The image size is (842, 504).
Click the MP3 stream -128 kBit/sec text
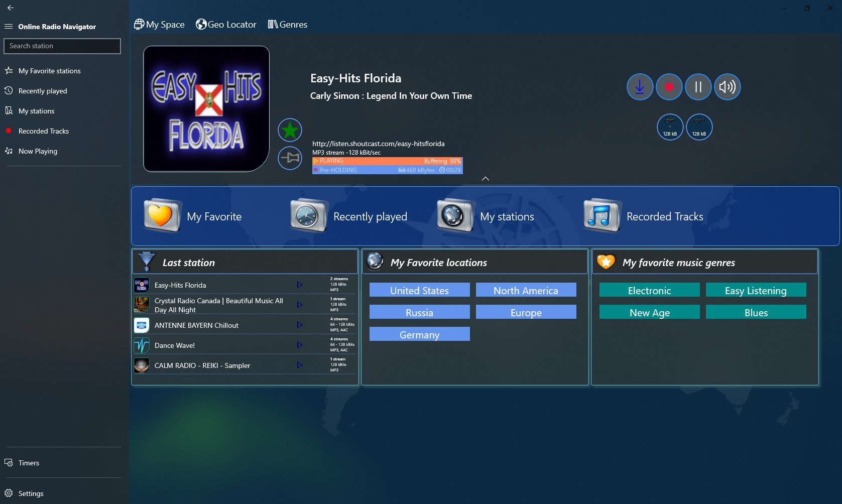(346, 153)
